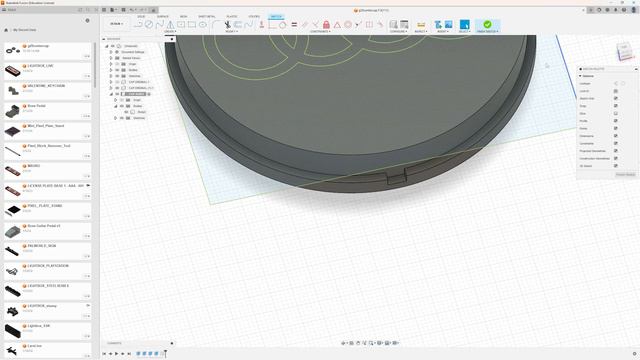Select the Line sketch tool
This screenshot has width=640, height=360.
tap(138, 24)
